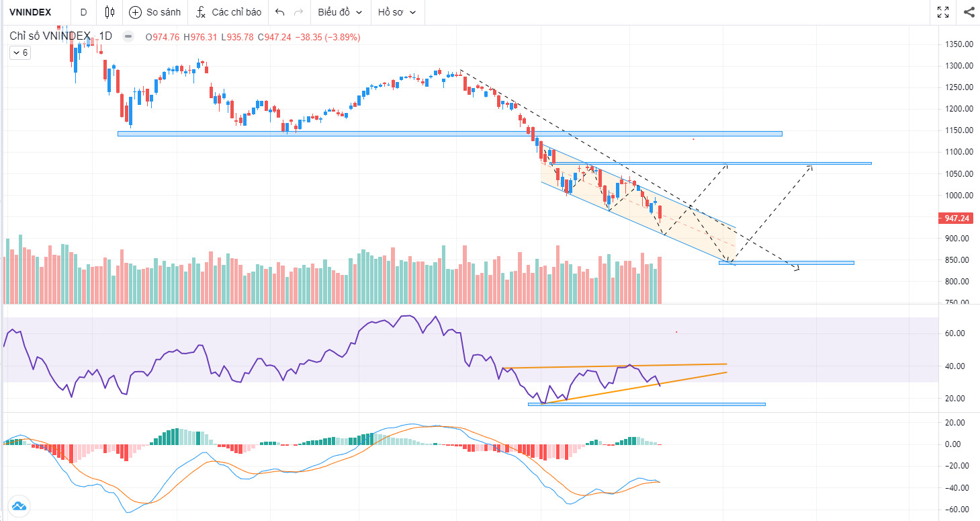Click the VNINDEX symbol search box
This screenshot has width=980, height=521.
coord(30,12)
